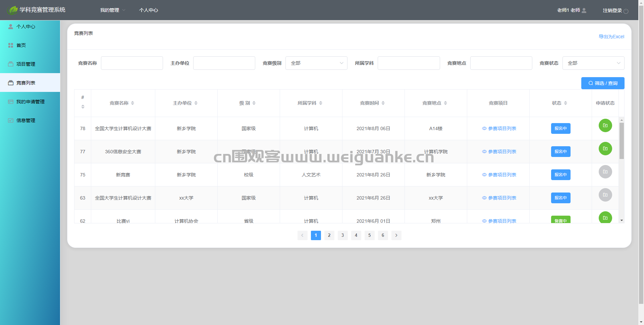644x325 pixels.
Task: Click the 竞赛列表 sidebar briefcase icon
Action: 11,83
